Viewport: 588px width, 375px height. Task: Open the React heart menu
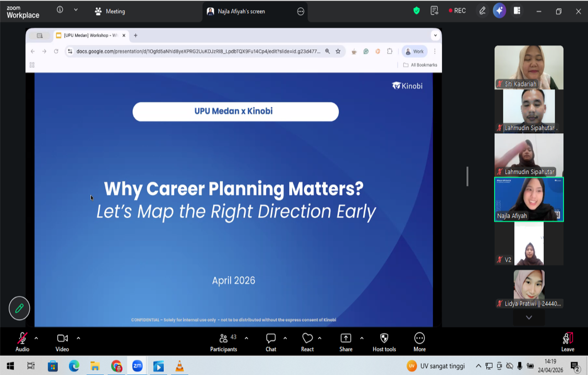(307, 342)
